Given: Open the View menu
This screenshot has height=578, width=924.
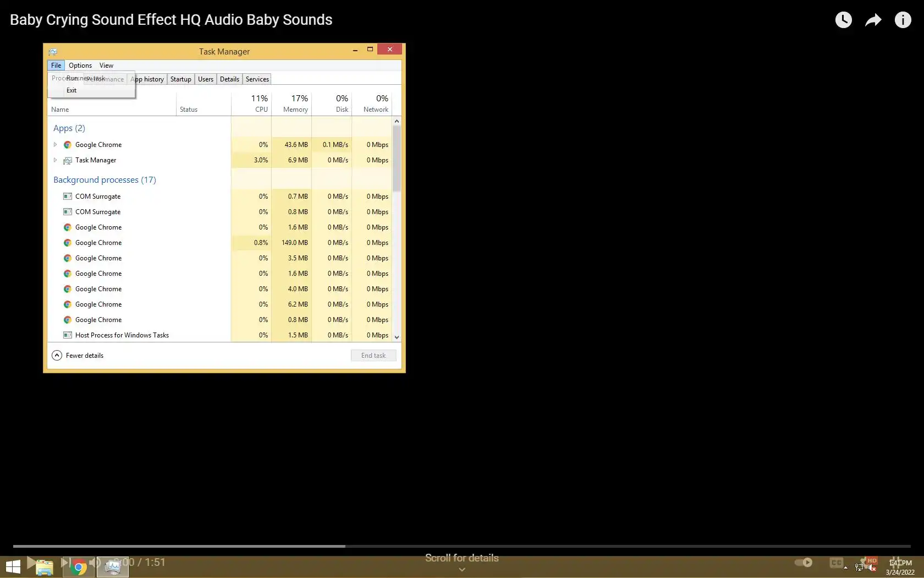Looking at the screenshot, I should point(106,66).
